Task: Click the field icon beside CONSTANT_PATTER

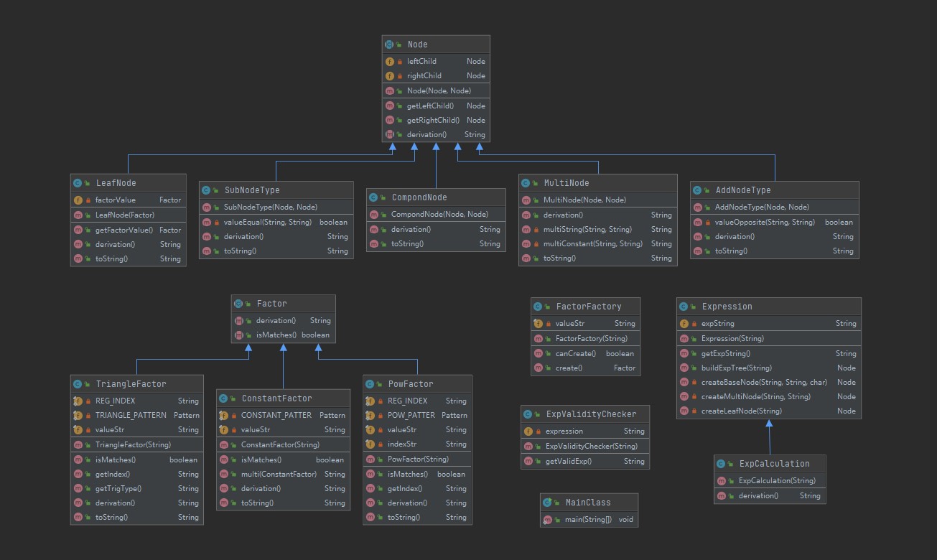Action: [x=224, y=415]
